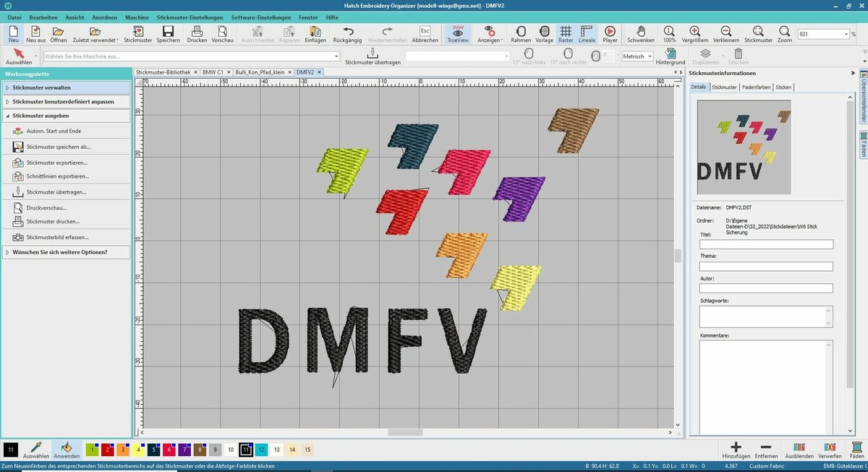Zoom in with Vergrößern
The width and height of the screenshot is (868, 472).
[695, 34]
